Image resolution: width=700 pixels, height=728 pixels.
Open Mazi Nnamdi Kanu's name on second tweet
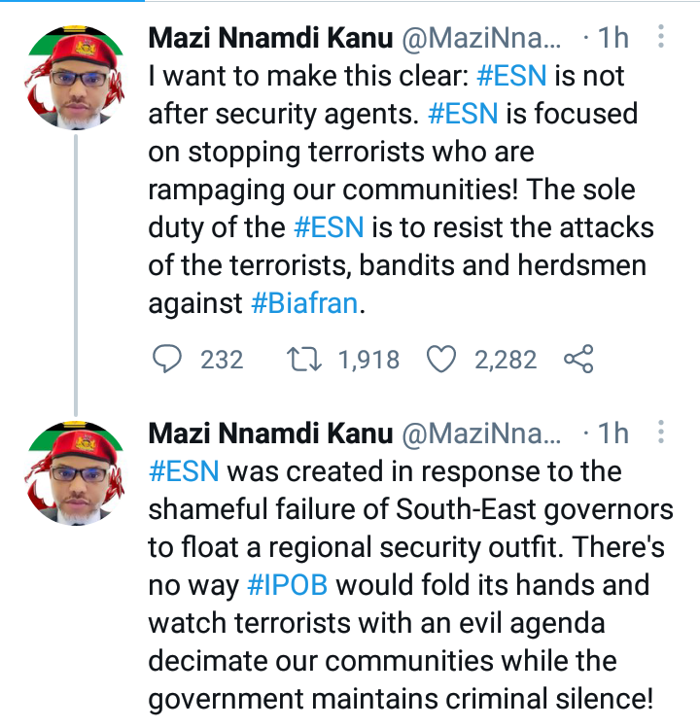pos(271,433)
